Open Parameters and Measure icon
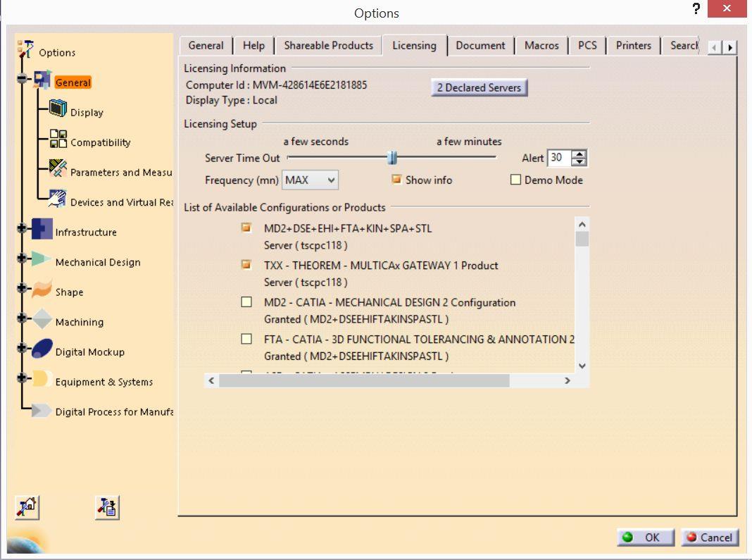Image resolution: width=752 pixels, height=560 pixels. pyautogui.click(x=58, y=168)
